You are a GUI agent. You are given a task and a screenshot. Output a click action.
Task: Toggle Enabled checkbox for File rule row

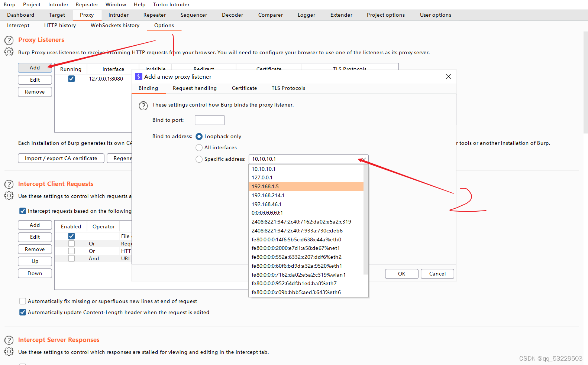pyautogui.click(x=71, y=236)
